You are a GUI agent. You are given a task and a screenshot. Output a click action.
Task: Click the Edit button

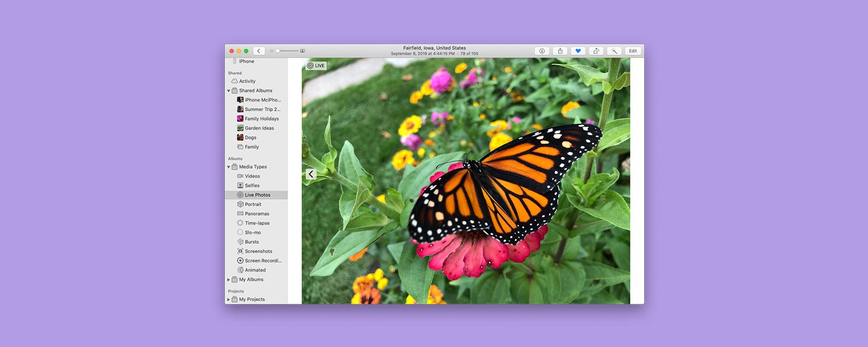[633, 51]
